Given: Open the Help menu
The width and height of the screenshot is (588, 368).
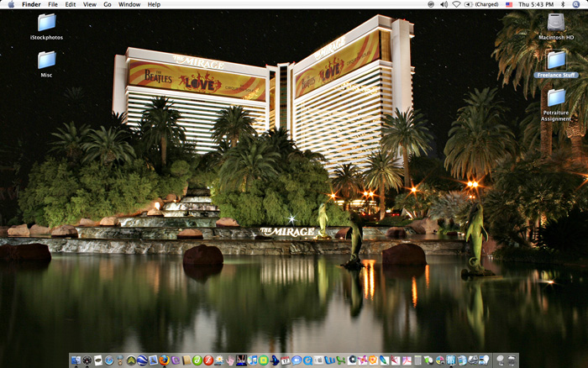Looking at the screenshot, I should [x=154, y=4].
